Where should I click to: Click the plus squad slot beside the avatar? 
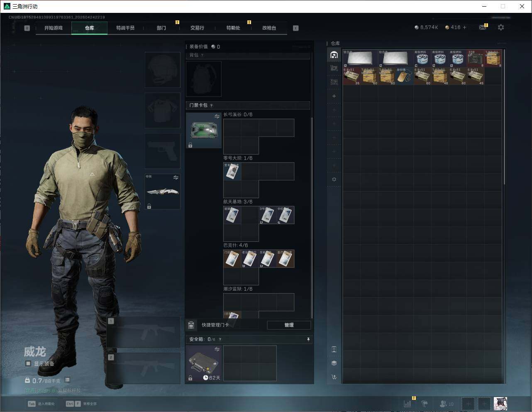click(485, 404)
